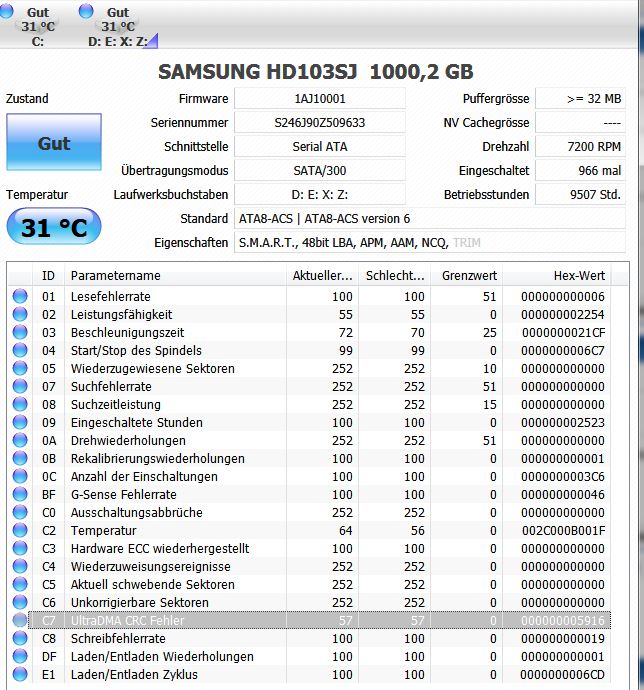Click the status icon for Lesefehlerrate
644x690 pixels.
pyautogui.click(x=20, y=296)
